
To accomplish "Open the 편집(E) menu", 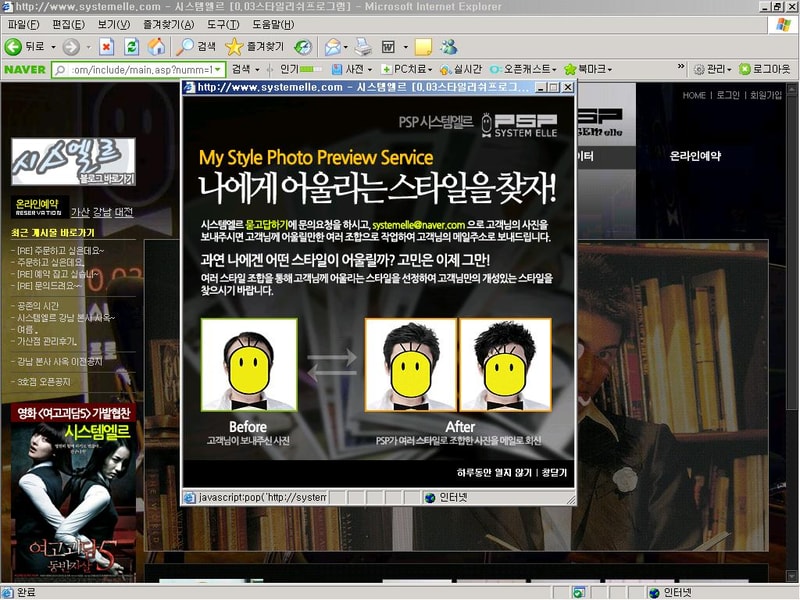I will click(68, 24).
